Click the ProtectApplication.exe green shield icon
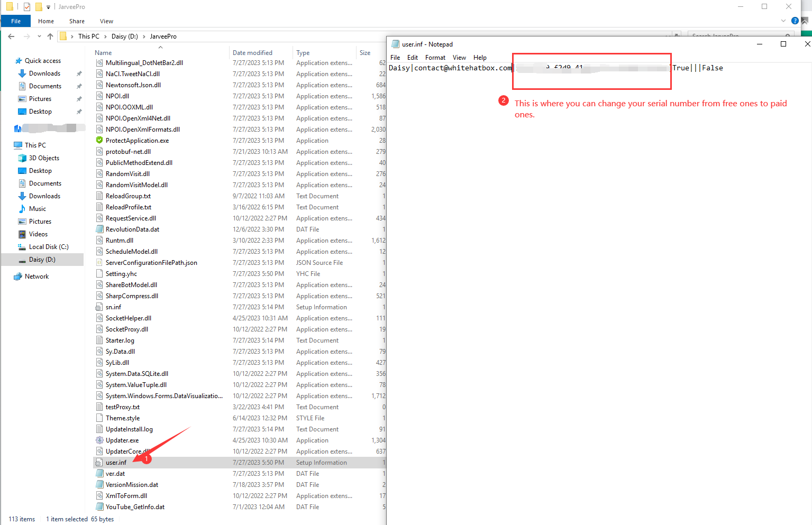The height and width of the screenshot is (525, 812). click(x=99, y=141)
